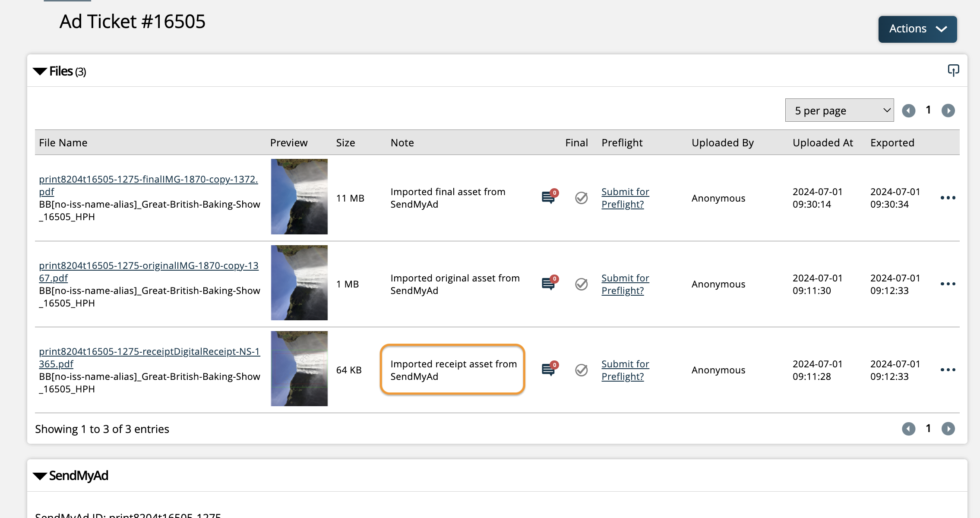
Task: Open preview thumbnail of original asset file
Action: point(299,283)
